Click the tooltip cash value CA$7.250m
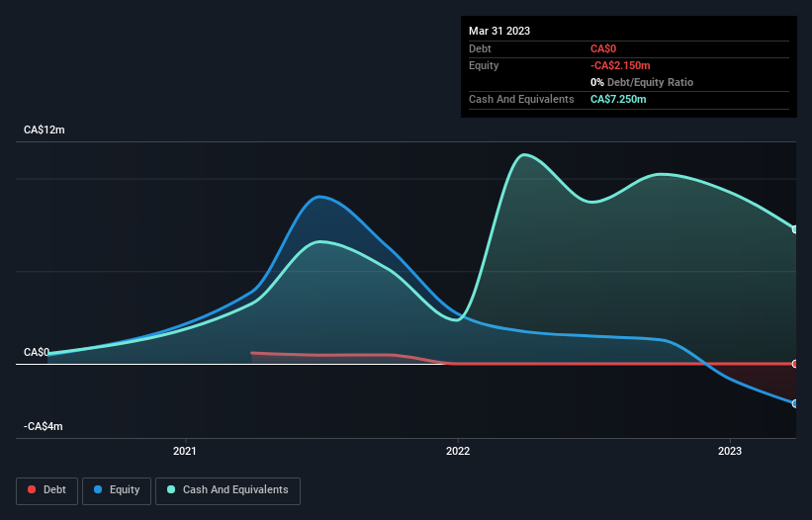 pos(618,99)
